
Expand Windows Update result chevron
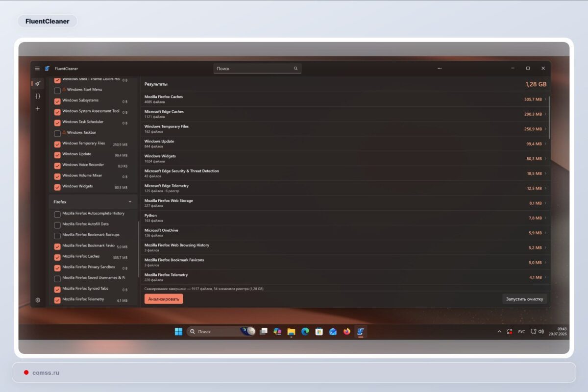coord(545,144)
